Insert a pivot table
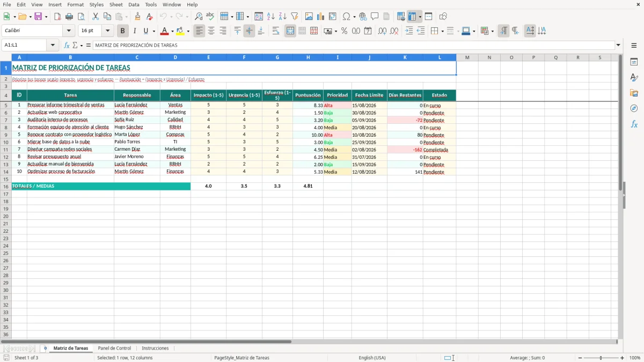This screenshot has height=362, width=644. (x=333, y=17)
